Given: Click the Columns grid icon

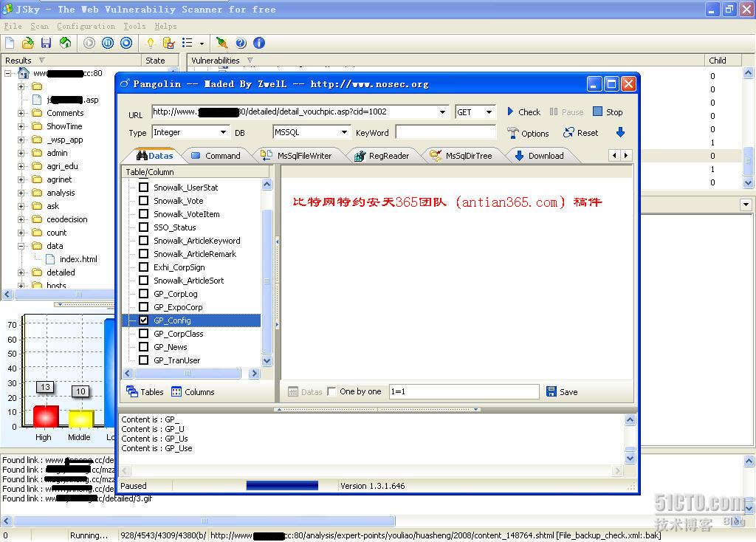Looking at the screenshot, I should pos(176,391).
